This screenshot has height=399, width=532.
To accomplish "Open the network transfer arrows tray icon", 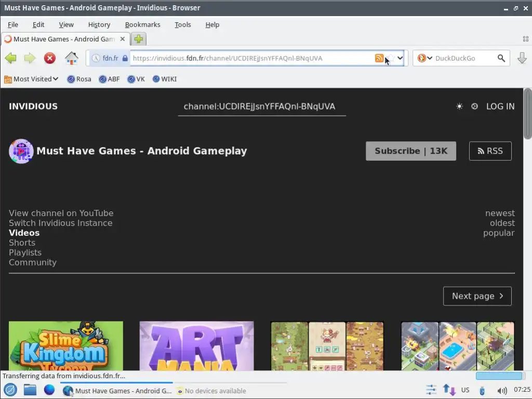I will click(449, 390).
